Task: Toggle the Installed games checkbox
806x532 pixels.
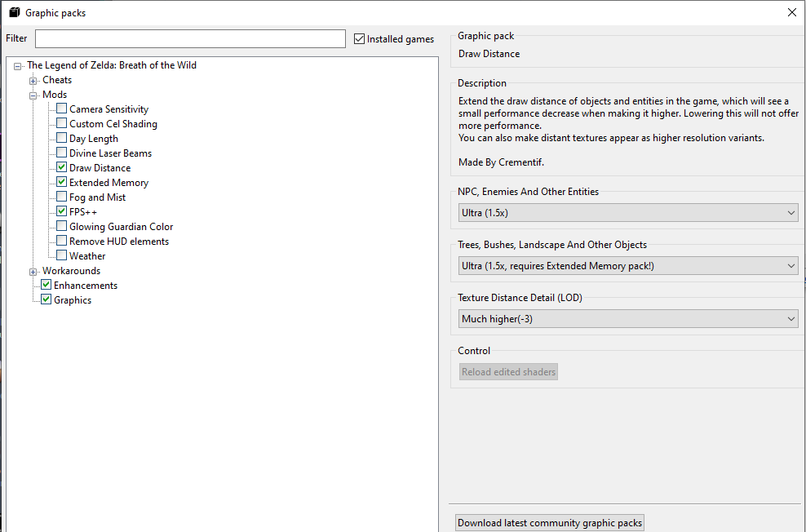Action: tap(359, 38)
